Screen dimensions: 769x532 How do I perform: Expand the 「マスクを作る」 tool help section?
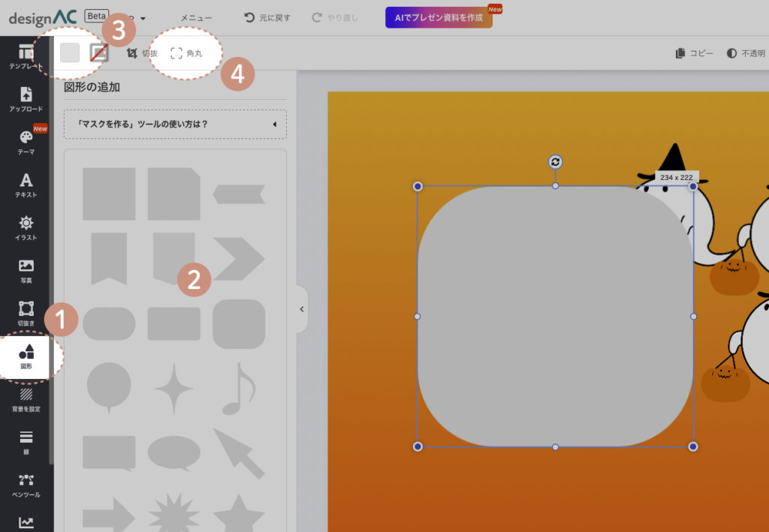[x=175, y=124]
